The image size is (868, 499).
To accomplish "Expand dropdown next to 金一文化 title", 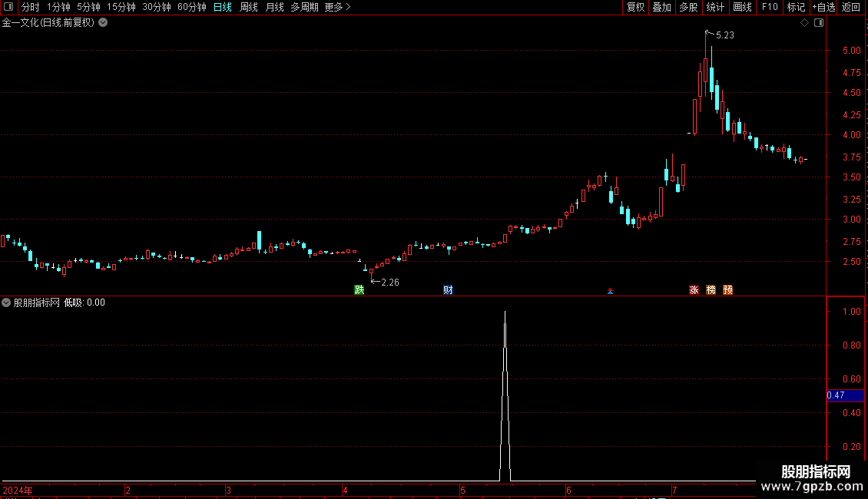I will click(x=103, y=23).
